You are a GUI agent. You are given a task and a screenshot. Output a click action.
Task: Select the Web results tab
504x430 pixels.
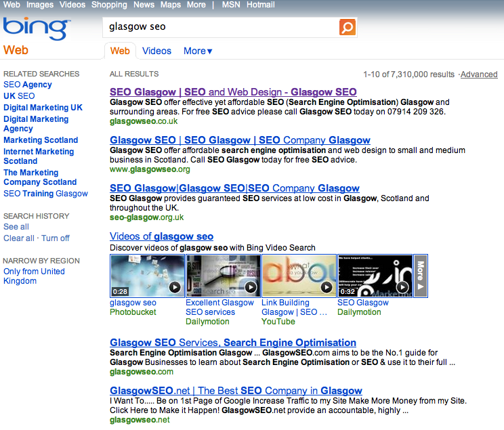click(120, 51)
